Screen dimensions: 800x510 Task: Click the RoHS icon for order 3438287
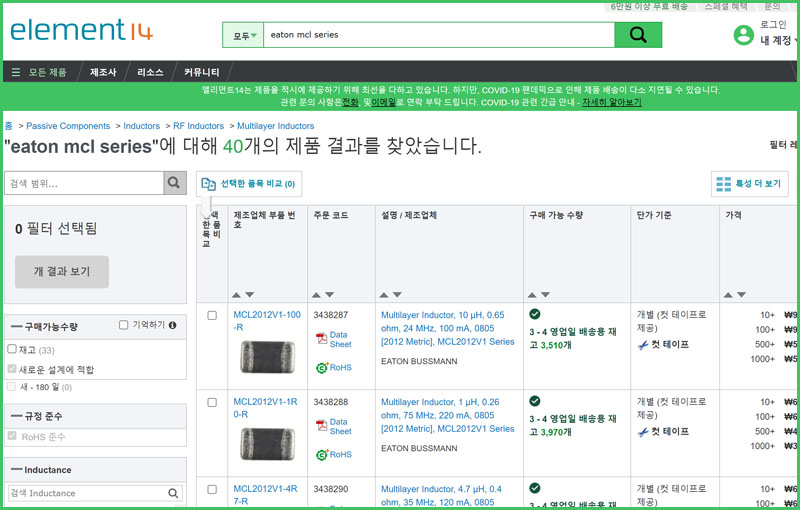coord(322,367)
